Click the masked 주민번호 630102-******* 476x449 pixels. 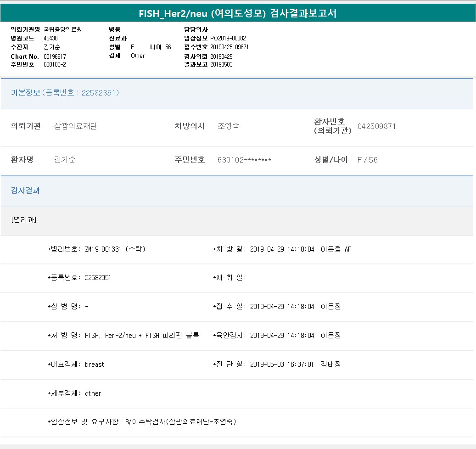tap(244, 160)
